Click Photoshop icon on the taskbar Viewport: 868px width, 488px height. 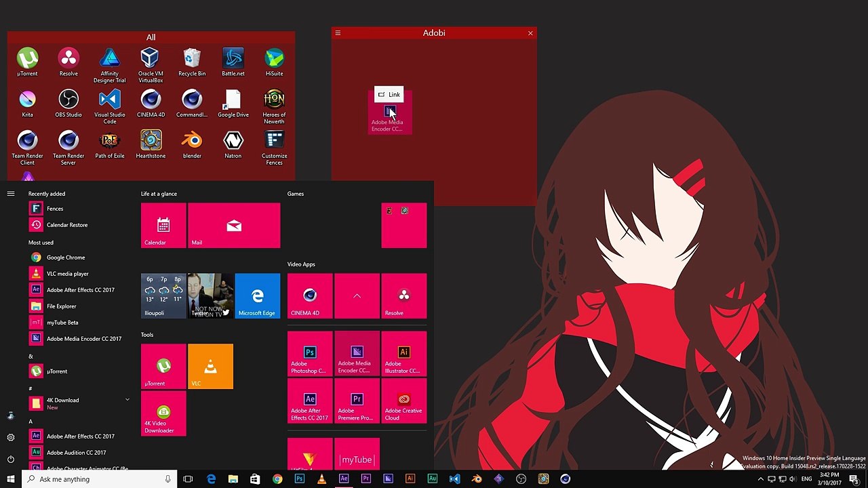tap(299, 479)
